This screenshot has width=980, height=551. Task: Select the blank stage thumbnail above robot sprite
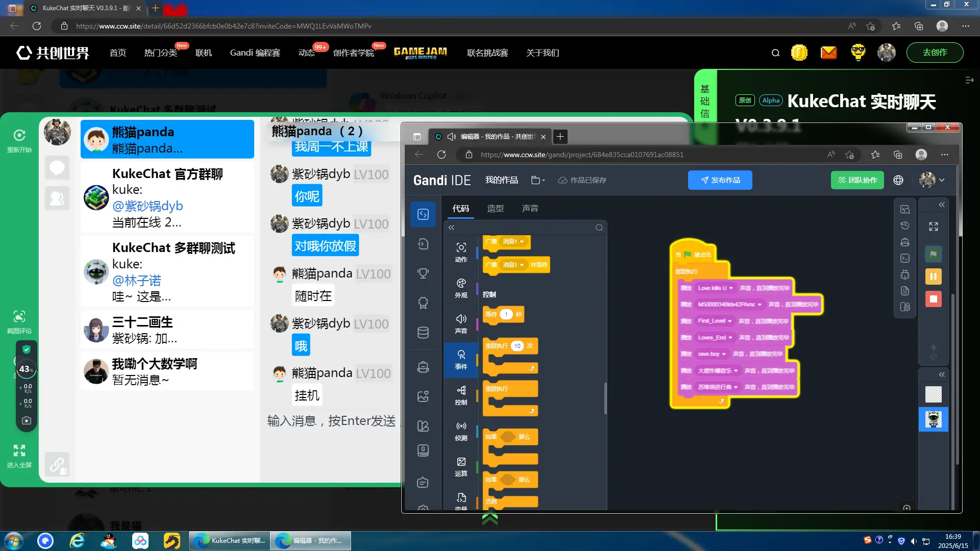coord(934,394)
